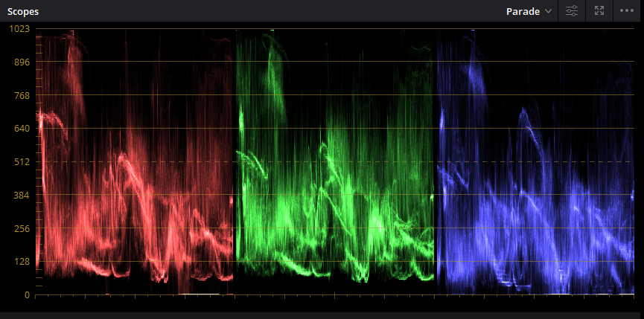Open the scope settings sliders icon
This screenshot has width=644, height=319.
pos(572,11)
